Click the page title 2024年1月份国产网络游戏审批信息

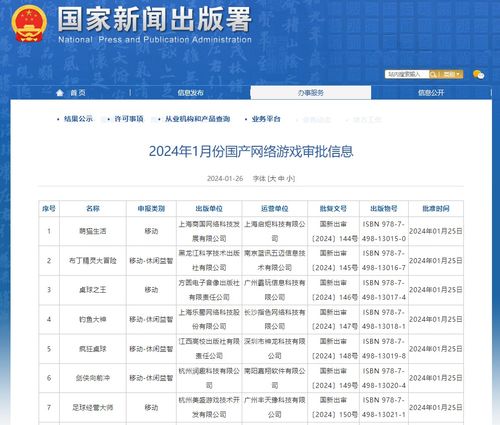(251, 151)
